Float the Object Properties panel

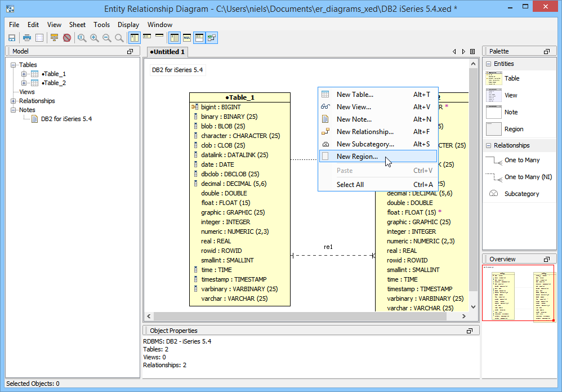click(x=470, y=331)
